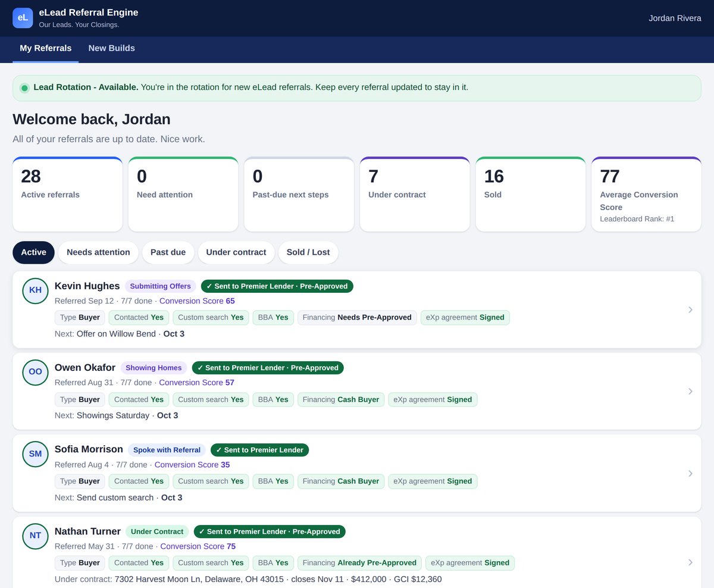Open the 28 Active referrals card
This screenshot has height=588, width=714.
(x=67, y=194)
